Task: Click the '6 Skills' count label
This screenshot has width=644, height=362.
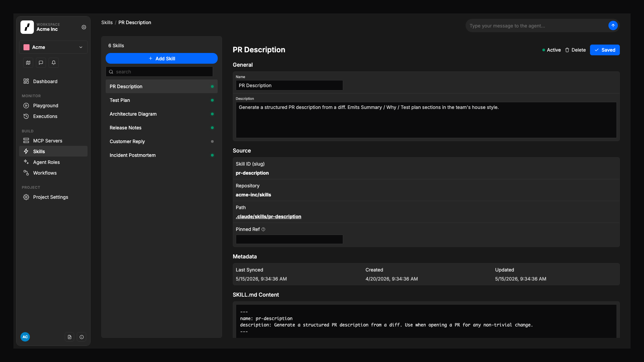Action: (x=116, y=46)
